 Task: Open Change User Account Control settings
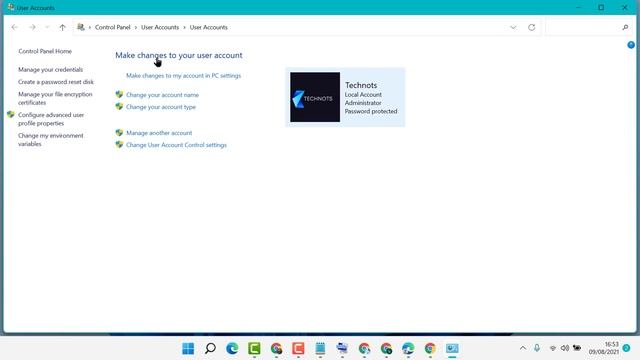point(176,145)
